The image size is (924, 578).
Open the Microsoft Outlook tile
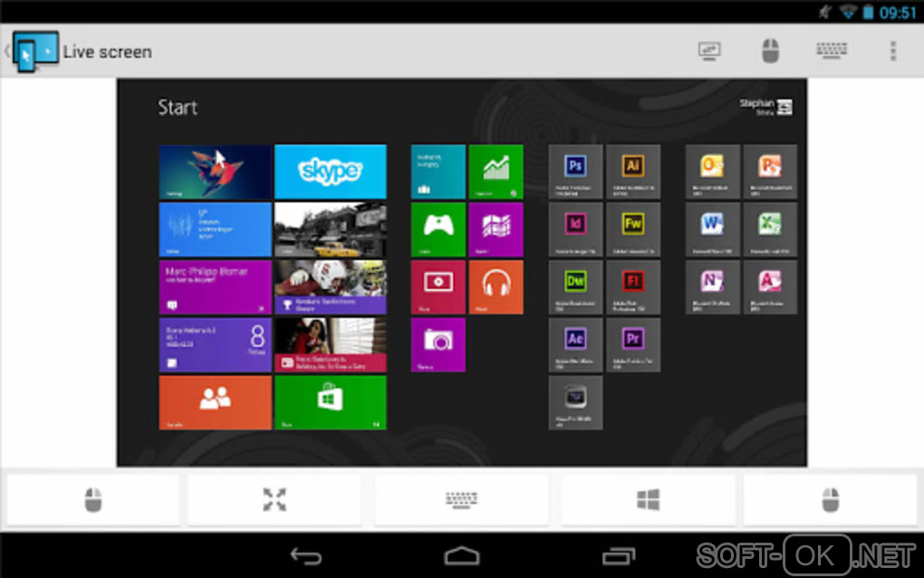pyautogui.click(x=712, y=171)
